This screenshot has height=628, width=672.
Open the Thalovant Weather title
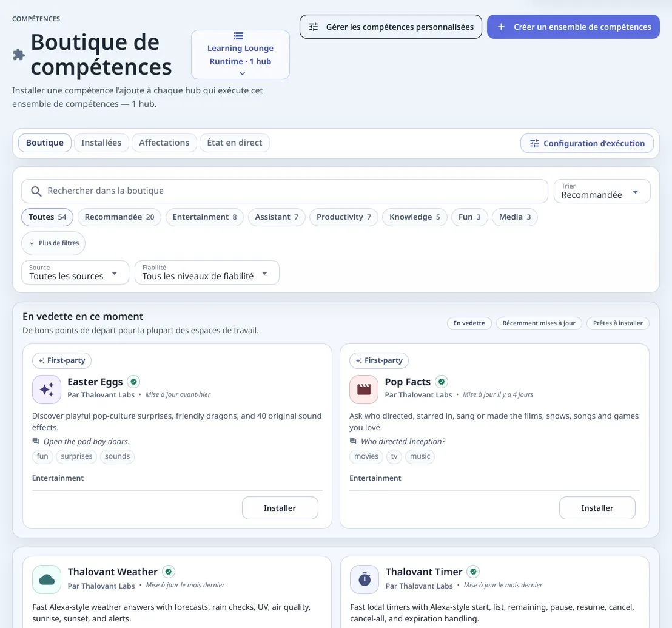point(113,572)
